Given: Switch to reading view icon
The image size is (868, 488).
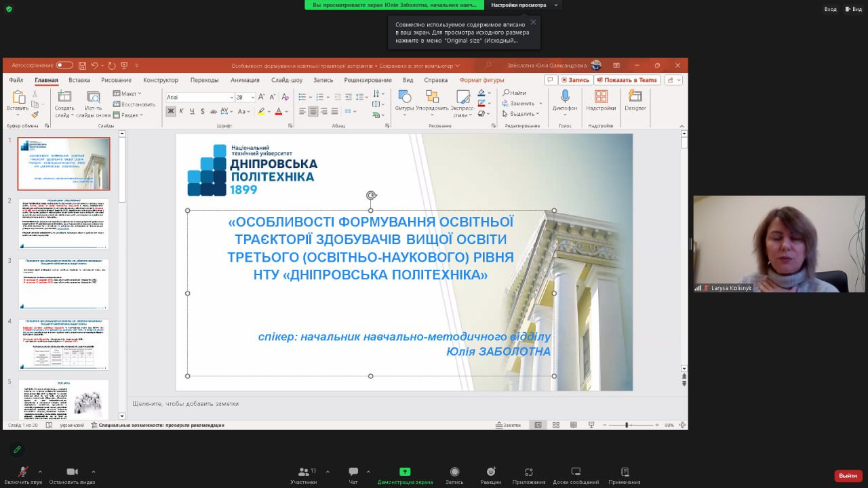Looking at the screenshot, I should point(574,425).
